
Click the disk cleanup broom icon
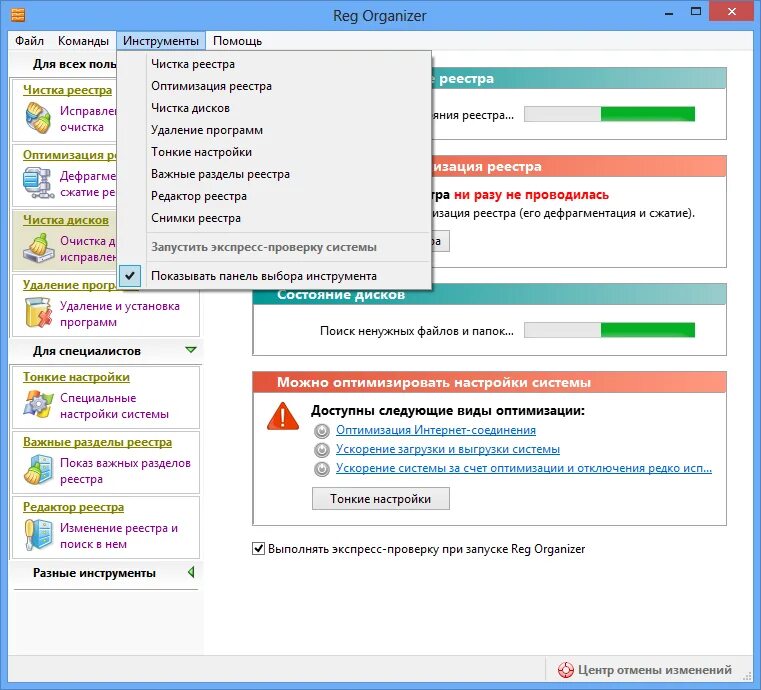point(38,248)
